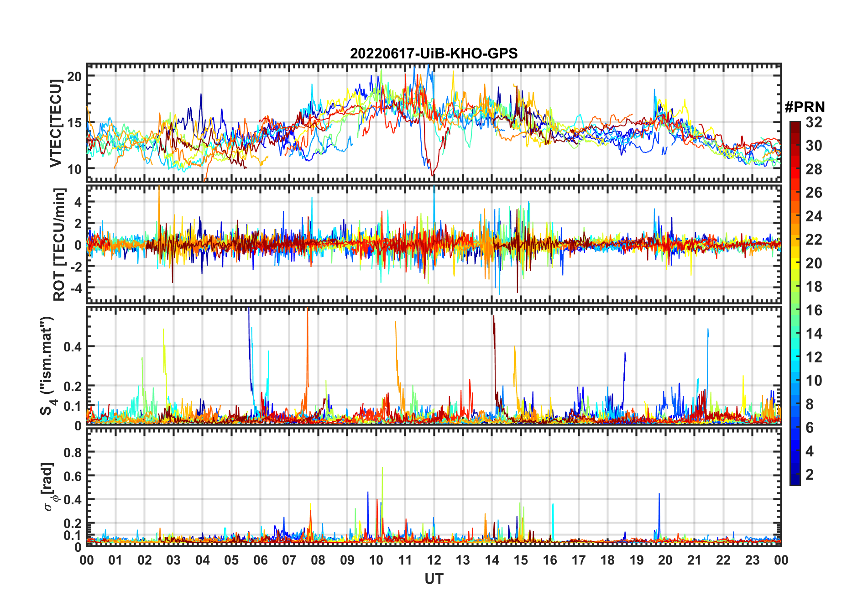Select the 0.8 tick on the σφ axis
This screenshot has width=868, height=607.
(x=73, y=452)
